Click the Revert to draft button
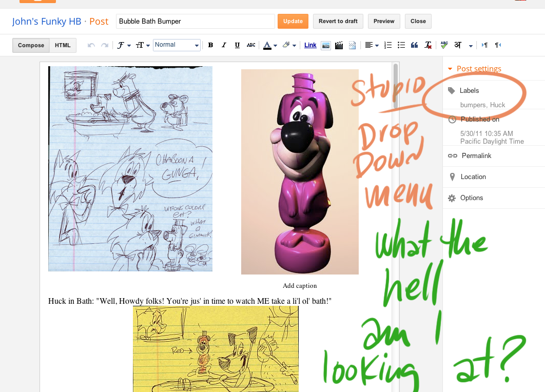Viewport: 545px width, 392px height. (338, 21)
